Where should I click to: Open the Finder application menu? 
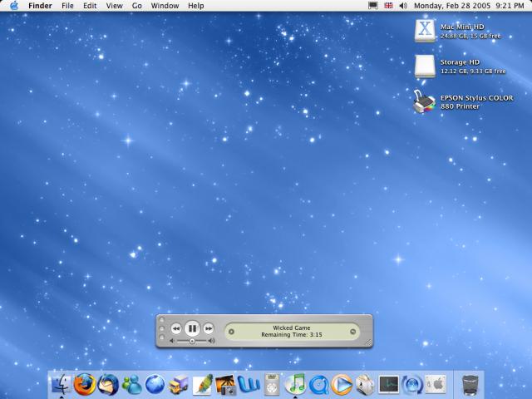click(x=40, y=6)
